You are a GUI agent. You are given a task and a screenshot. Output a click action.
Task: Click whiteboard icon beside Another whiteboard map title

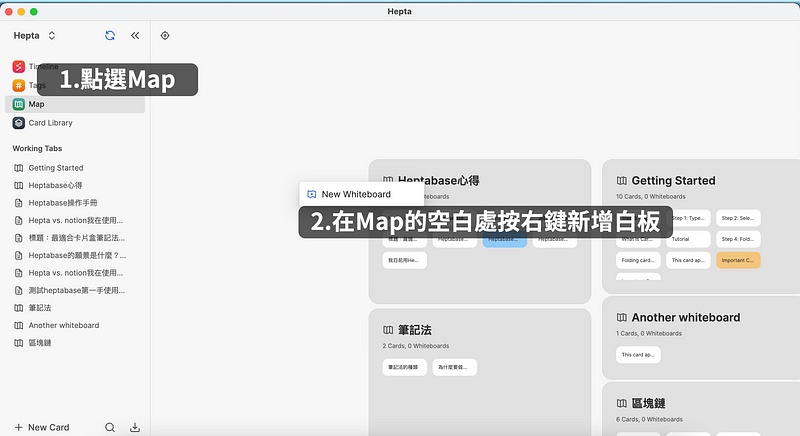click(x=621, y=317)
